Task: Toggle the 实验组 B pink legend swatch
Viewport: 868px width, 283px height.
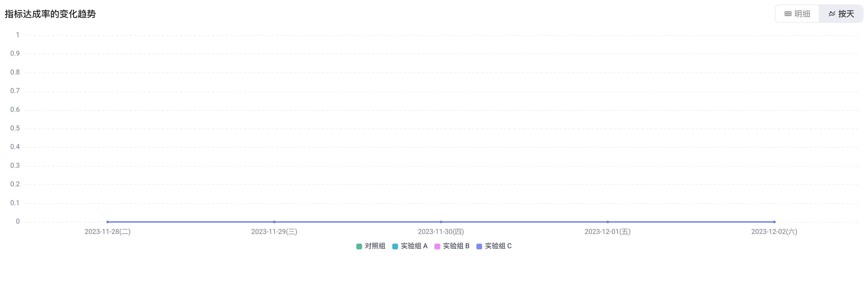Action: click(x=437, y=246)
